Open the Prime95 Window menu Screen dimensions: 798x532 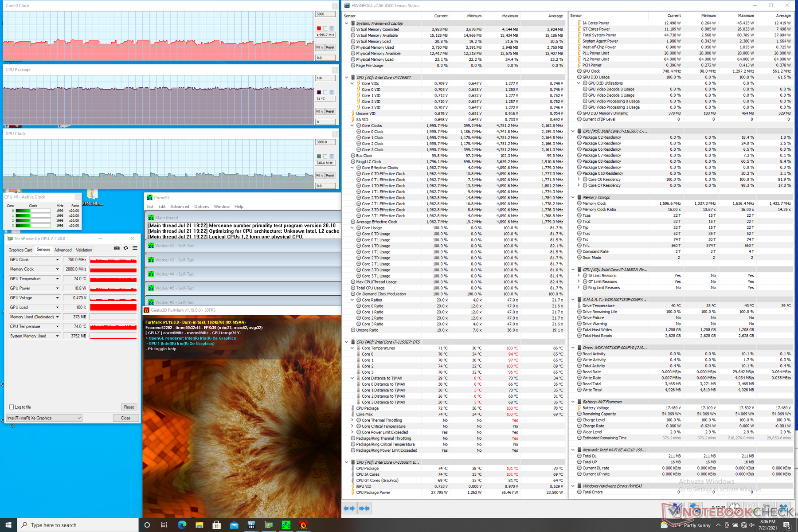[x=222, y=207]
